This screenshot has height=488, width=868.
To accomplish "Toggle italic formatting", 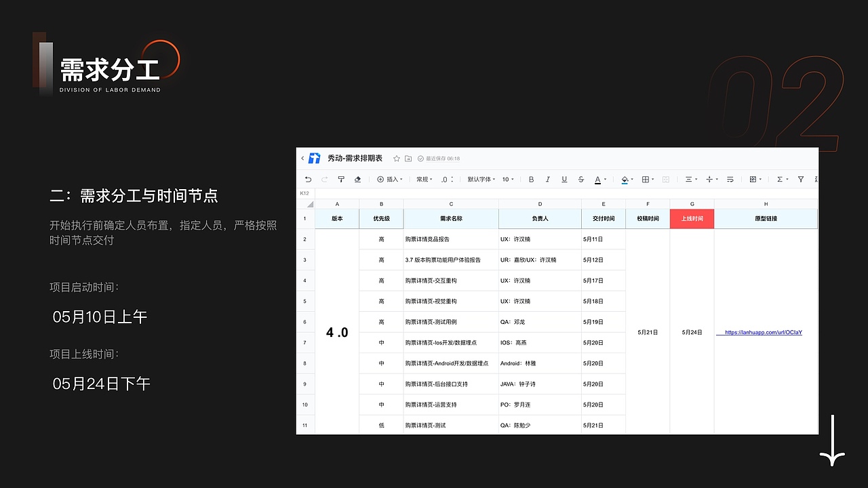I will [548, 179].
